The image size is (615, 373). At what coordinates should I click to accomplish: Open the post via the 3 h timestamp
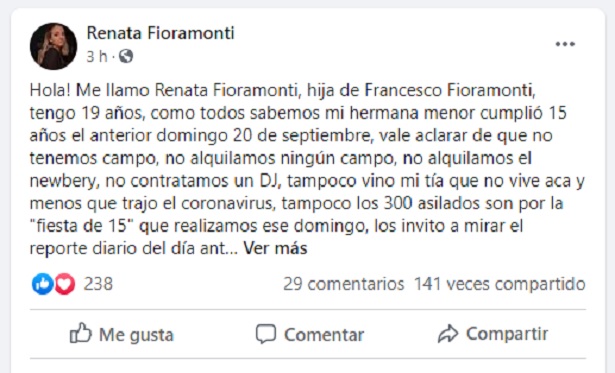[x=96, y=56]
